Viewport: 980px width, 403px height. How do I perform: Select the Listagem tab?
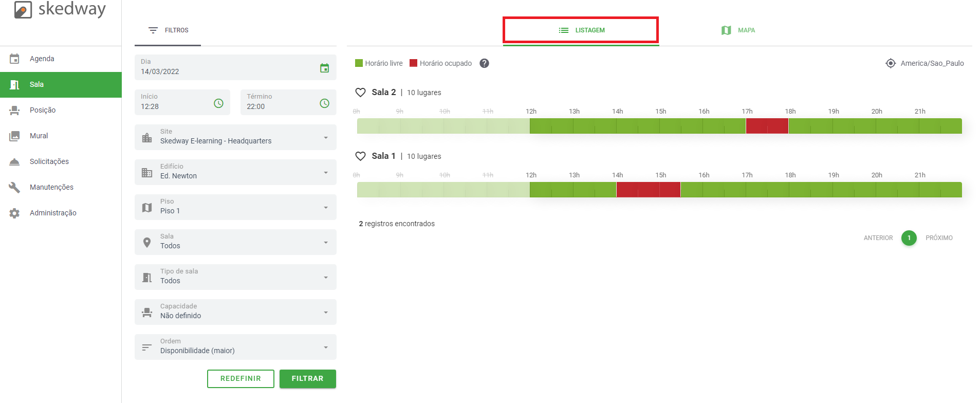581,30
